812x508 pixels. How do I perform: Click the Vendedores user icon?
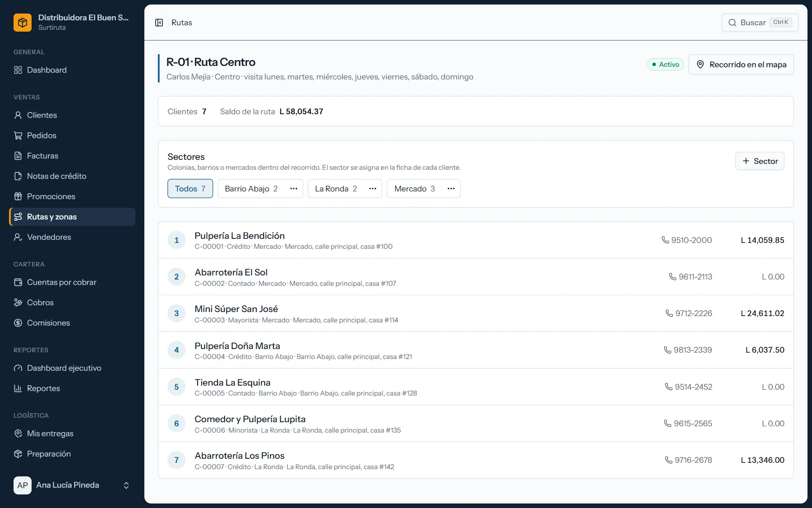(18, 237)
